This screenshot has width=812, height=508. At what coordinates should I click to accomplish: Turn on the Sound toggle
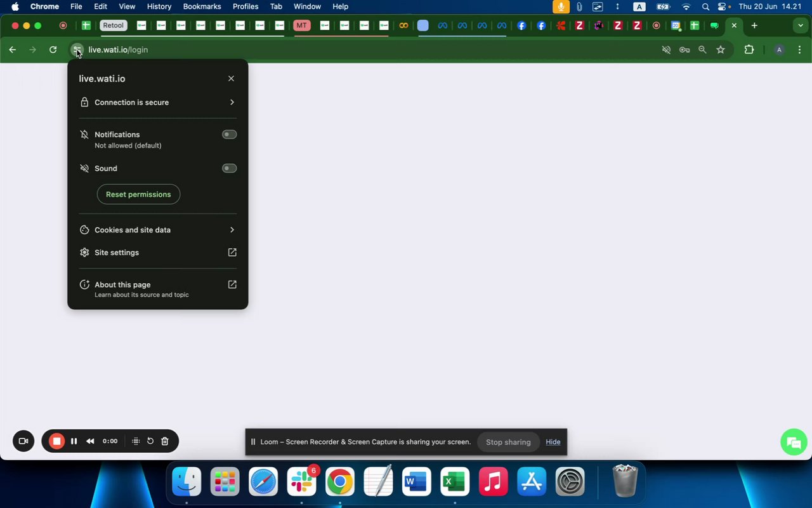click(x=229, y=168)
